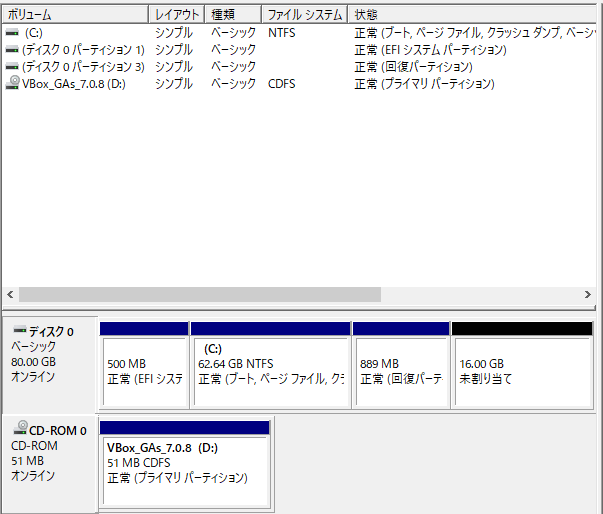Click drive icon for ディスク 0 パーティション 1 row
Image resolution: width=603 pixels, height=514 pixels.
click(12, 50)
